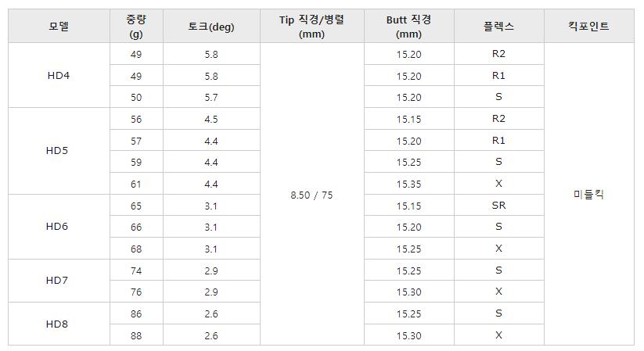This screenshot has width=644, height=351.
Task: Click the HD7 model cell
Action: click(x=58, y=281)
